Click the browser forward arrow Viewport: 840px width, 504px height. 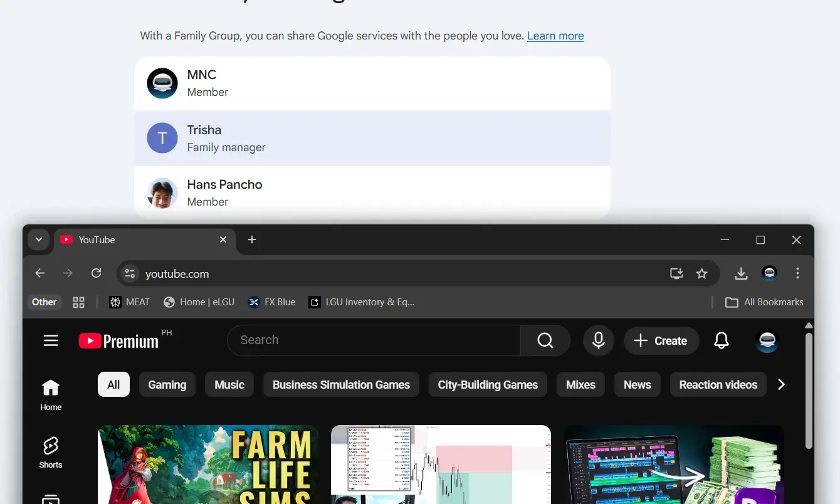pos(68,273)
